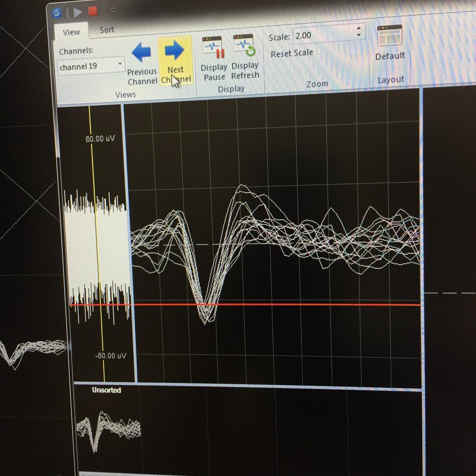Advance to the next channel with the right arrow
The height and width of the screenshot is (476, 476).
point(175,60)
